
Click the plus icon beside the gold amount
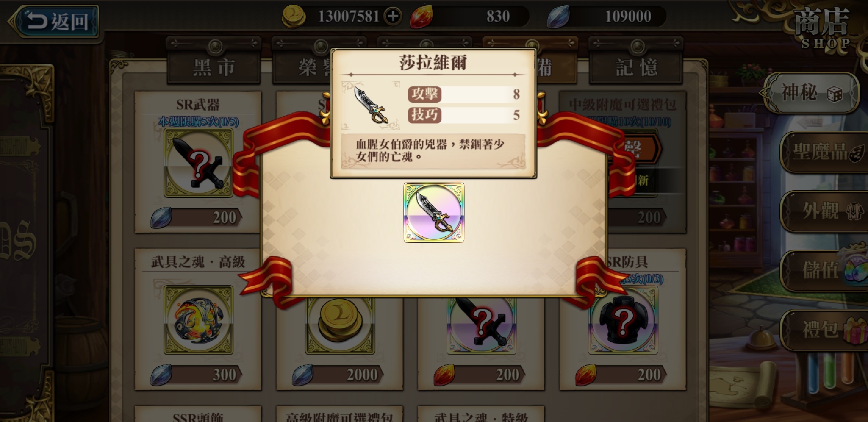tap(393, 16)
